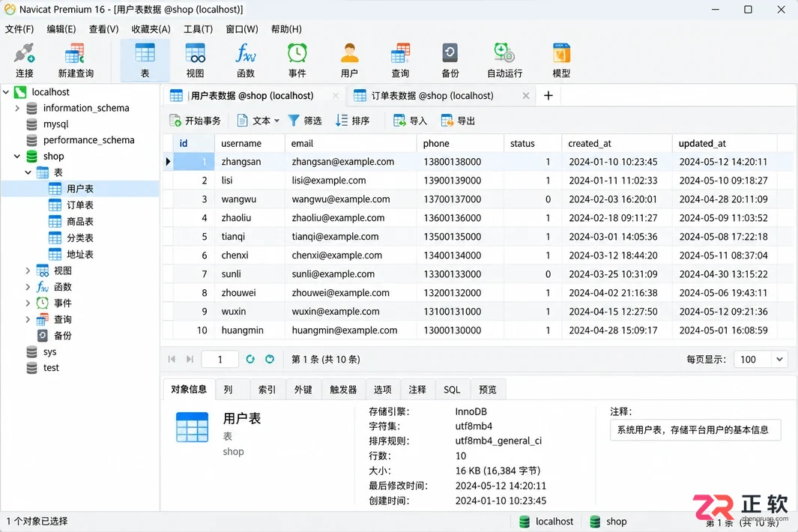Click the 排序 sort button
798x532 pixels.
pos(353,121)
